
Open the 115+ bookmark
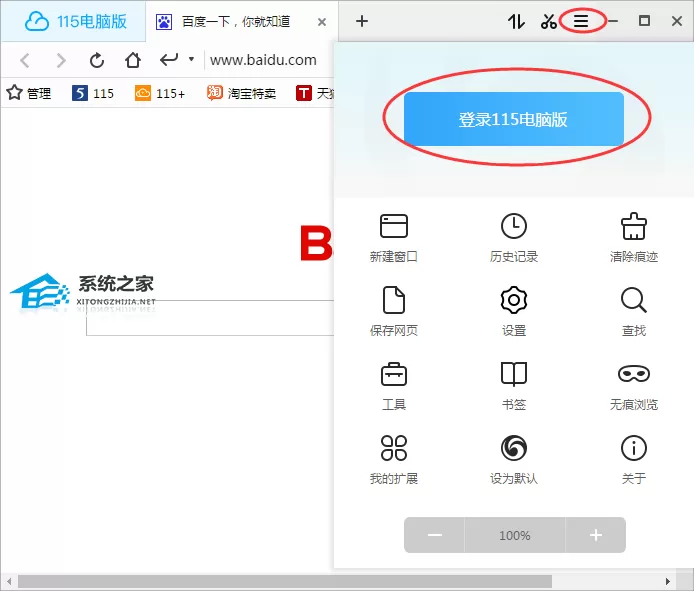(x=160, y=93)
